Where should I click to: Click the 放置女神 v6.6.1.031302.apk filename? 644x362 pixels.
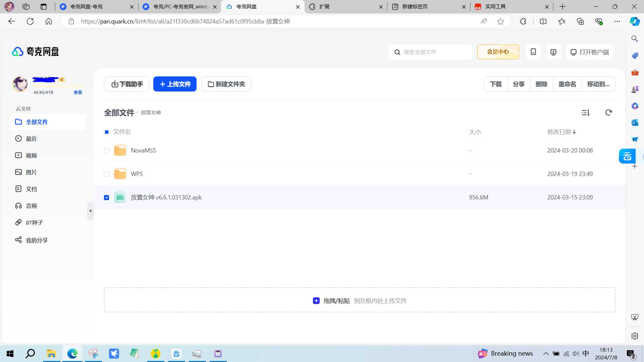166,197
